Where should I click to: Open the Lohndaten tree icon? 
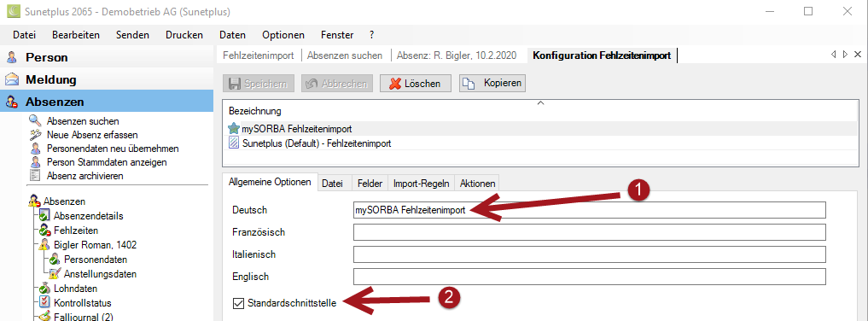[x=45, y=289]
